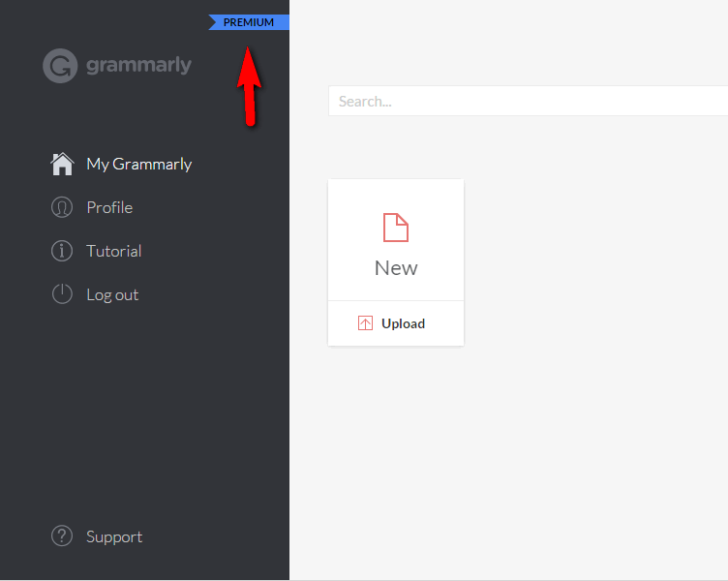Screen dimensions: 728x581
Task: Click the power icon for Log out
Action: (62, 294)
